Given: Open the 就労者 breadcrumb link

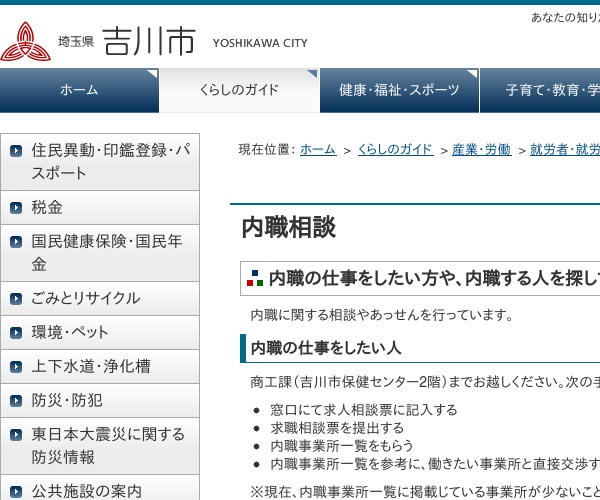Looking at the screenshot, I should pyautogui.click(x=565, y=150).
